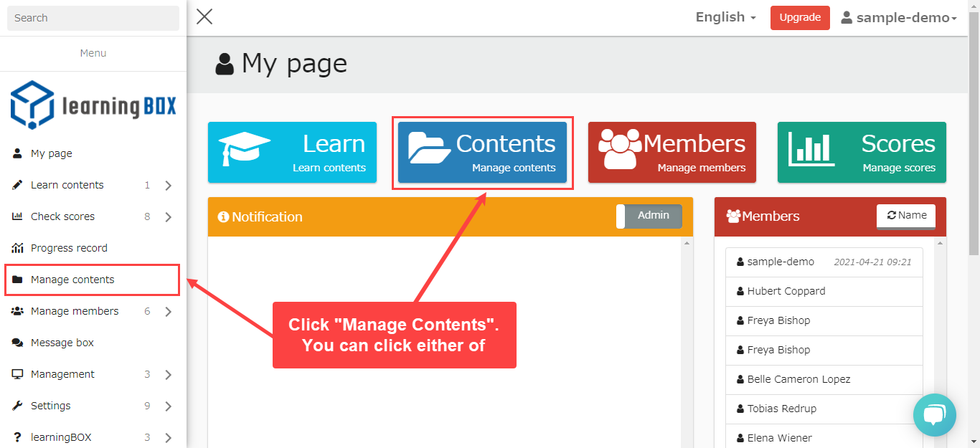Open Message box from sidebar menu

point(62,343)
